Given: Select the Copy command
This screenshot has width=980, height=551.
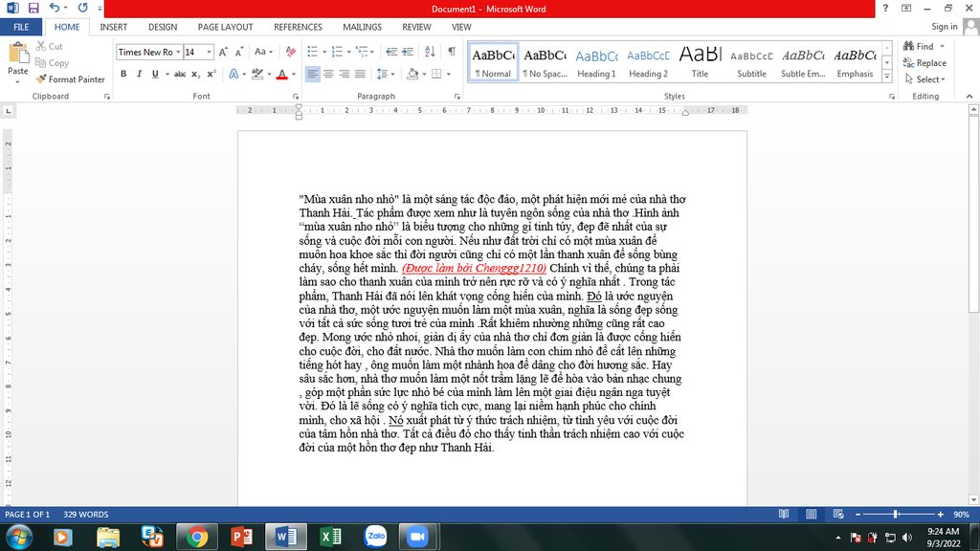Looking at the screenshot, I should pos(52,63).
